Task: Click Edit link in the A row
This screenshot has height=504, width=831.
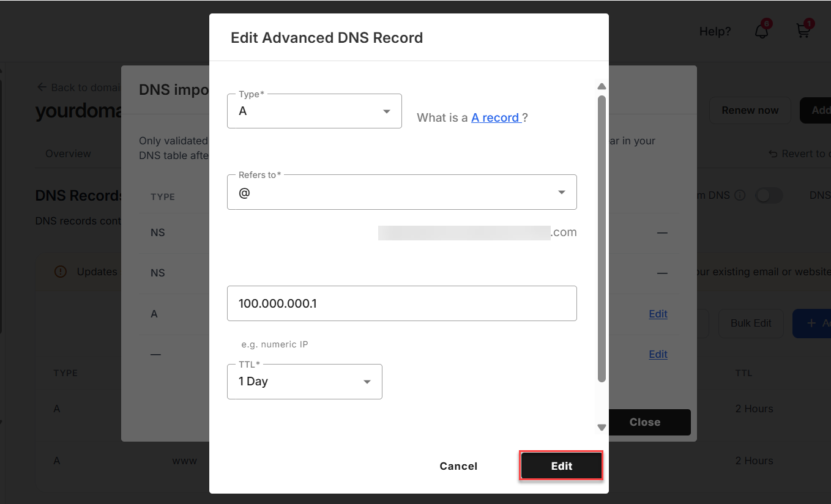Action: coord(658,314)
